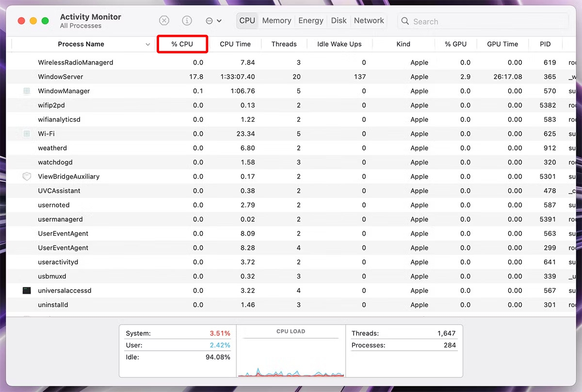Sort by the Threads column header
The width and height of the screenshot is (582, 392).
click(284, 44)
